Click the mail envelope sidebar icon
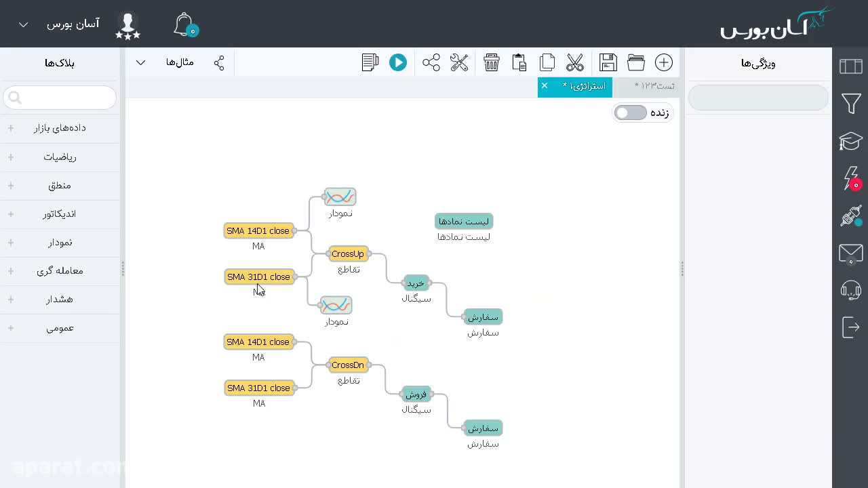This screenshot has height=488, width=868. [850, 253]
